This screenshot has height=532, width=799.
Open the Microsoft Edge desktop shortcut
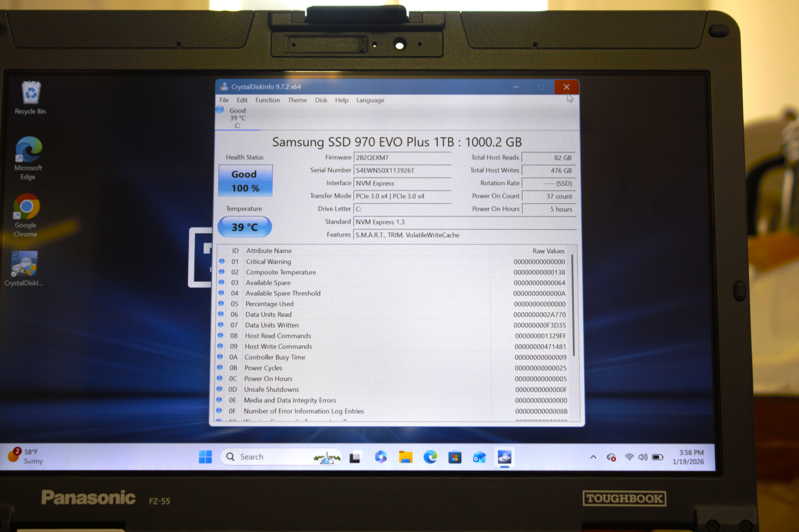(x=28, y=158)
